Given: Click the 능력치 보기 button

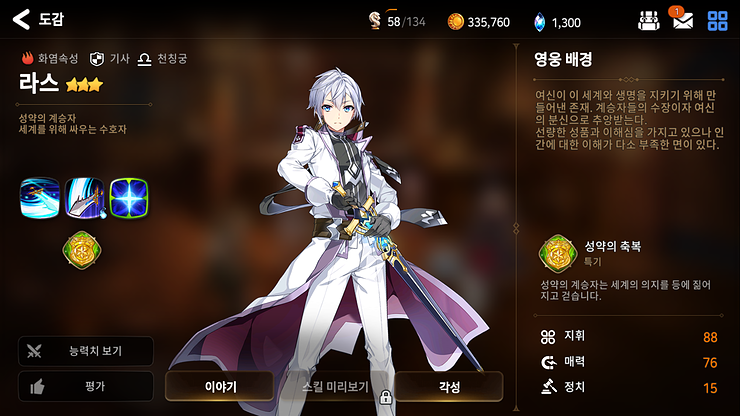Looking at the screenshot, I should pyautogui.click(x=86, y=351).
